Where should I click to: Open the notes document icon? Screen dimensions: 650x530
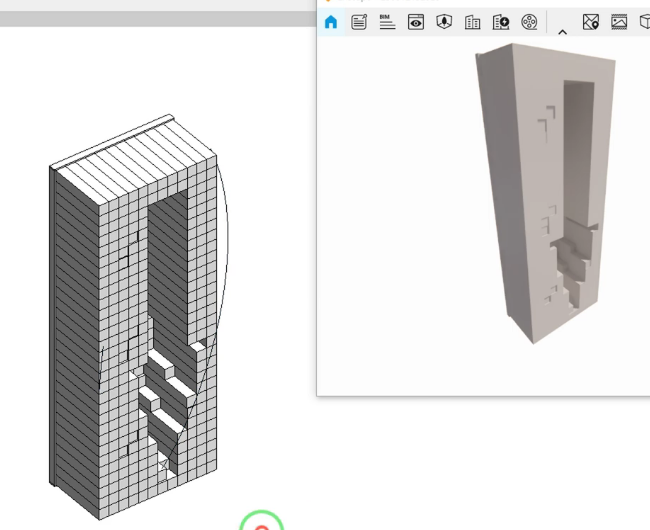(x=359, y=22)
